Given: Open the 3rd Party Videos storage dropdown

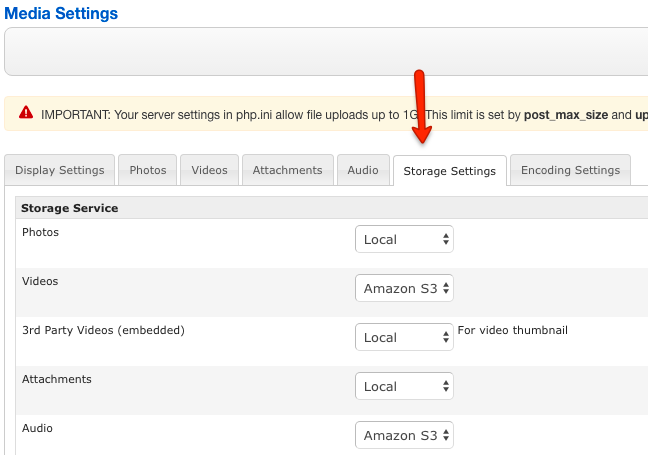Looking at the screenshot, I should click(x=404, y=337).
